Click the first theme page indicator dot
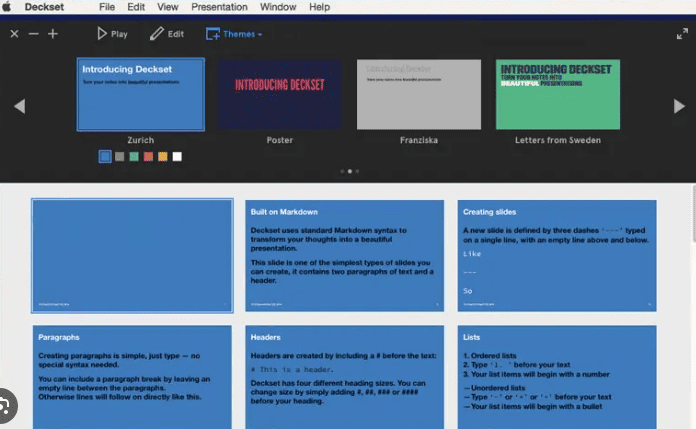Screen dimensions: 696x429 pyautogui.click(x=342, y=171)
